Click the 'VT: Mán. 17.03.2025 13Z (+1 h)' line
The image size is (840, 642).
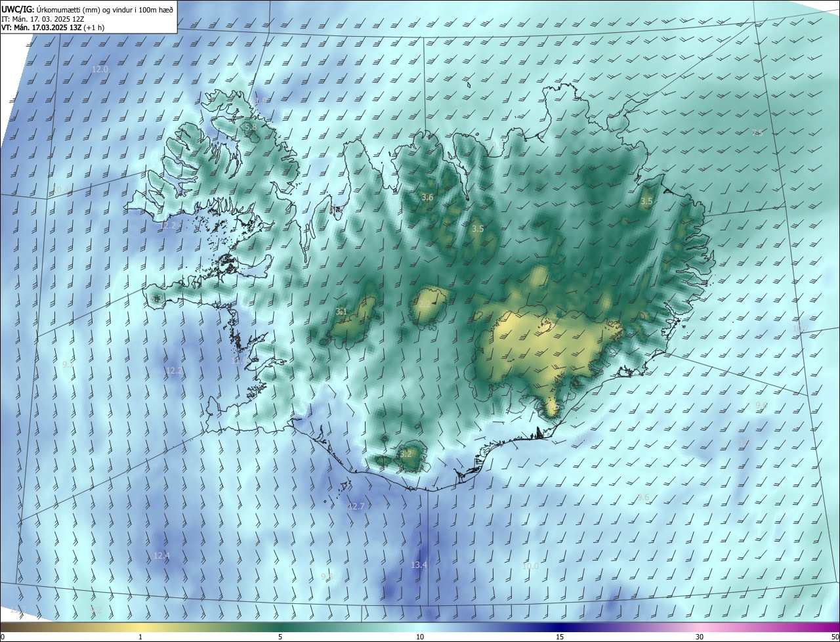(52, 28)
